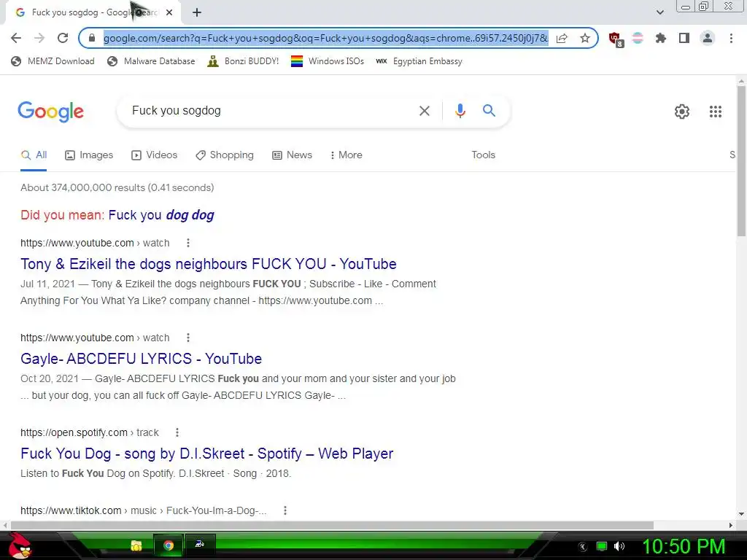
Task: Click the horizontal scrollbar thumb
Action: coord(332,525)
